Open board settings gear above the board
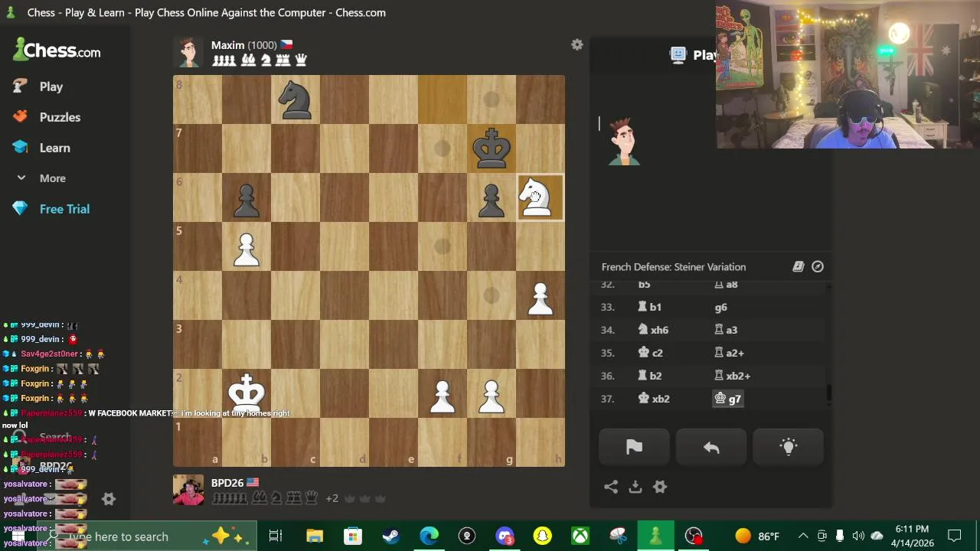Screen dimensions: 980x551 pyautogui.click(x=577, y=45)
